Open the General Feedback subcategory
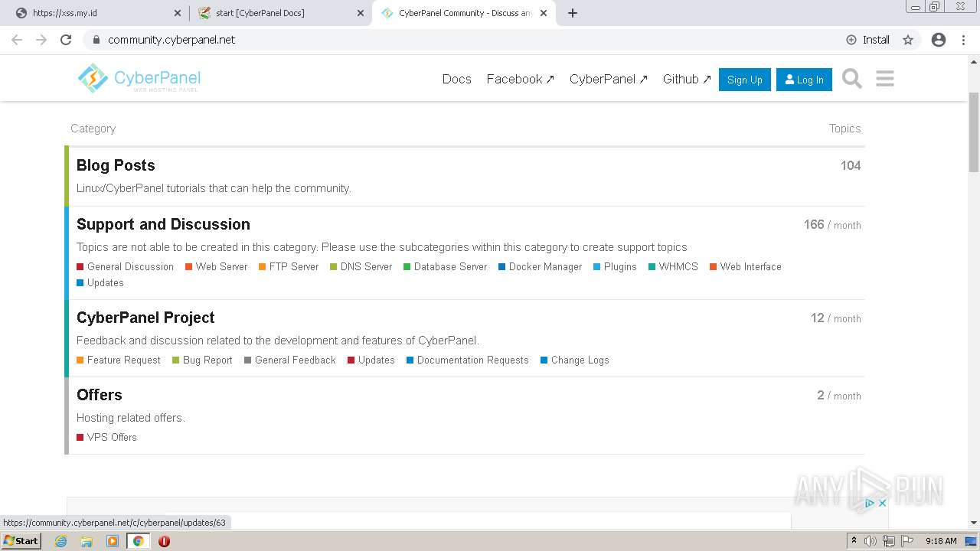Image resolution: width=980 pixels, height=551 pixels. click(x=290, y=360)
